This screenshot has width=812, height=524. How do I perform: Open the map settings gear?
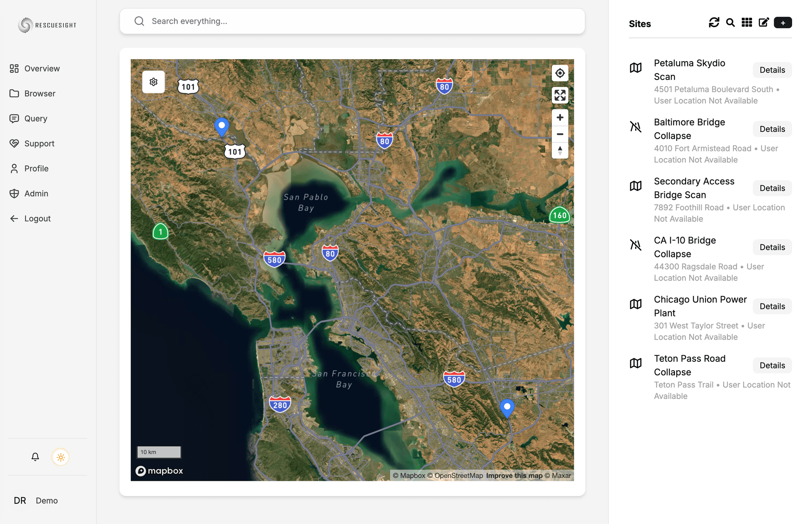[153, 82]
